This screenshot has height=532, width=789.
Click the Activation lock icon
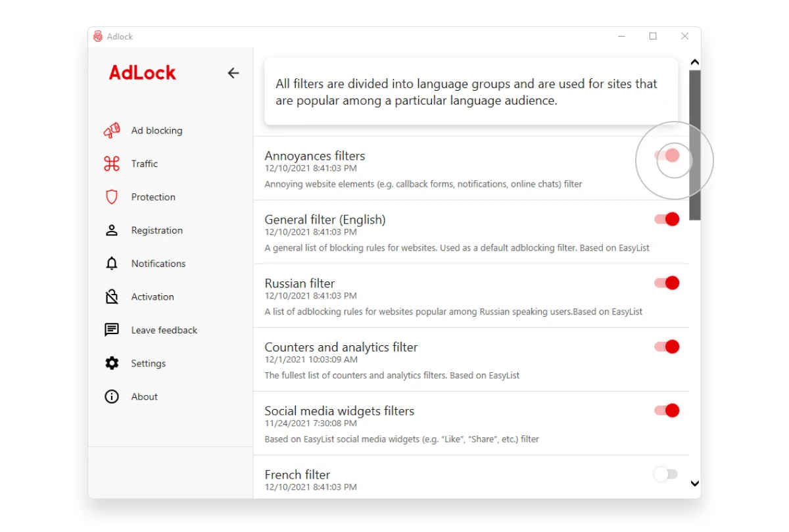coord(112,297)
